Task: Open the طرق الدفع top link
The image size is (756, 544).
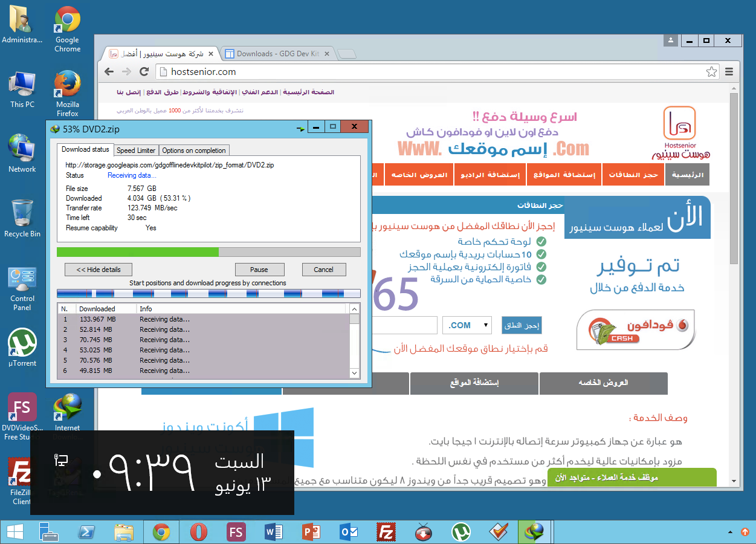Action: click(163, 92)
